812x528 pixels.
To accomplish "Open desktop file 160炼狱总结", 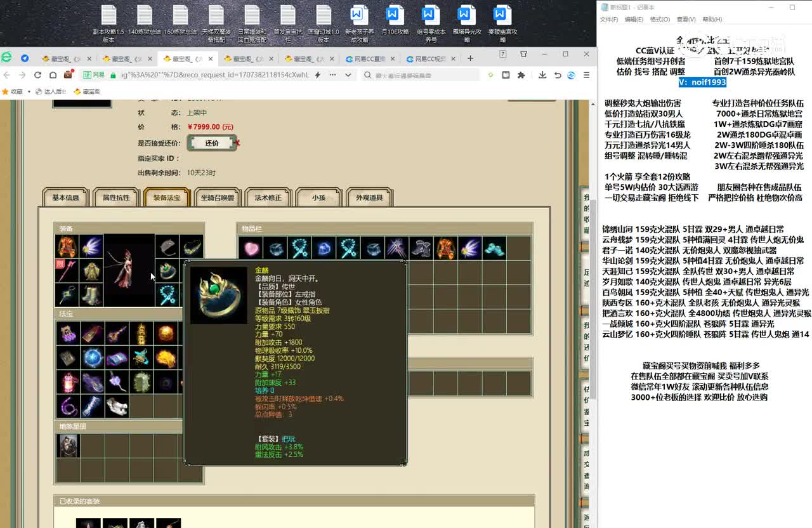I will [x=181, y=20].
